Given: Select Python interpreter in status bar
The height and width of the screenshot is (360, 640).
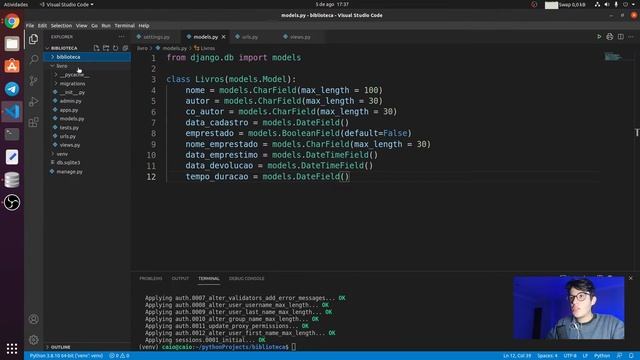Looking at the screenshot, I should pyautogui.click(x=66, y=356).
